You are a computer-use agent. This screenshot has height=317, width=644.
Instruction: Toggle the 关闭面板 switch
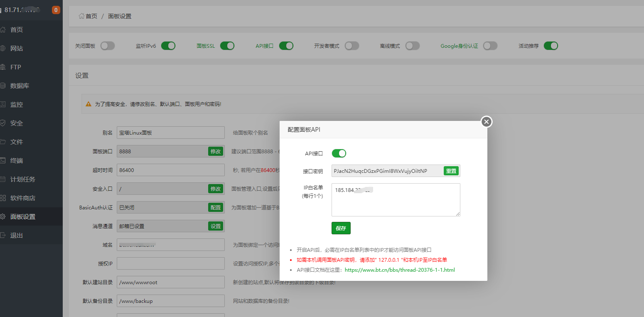coord(108,46)
